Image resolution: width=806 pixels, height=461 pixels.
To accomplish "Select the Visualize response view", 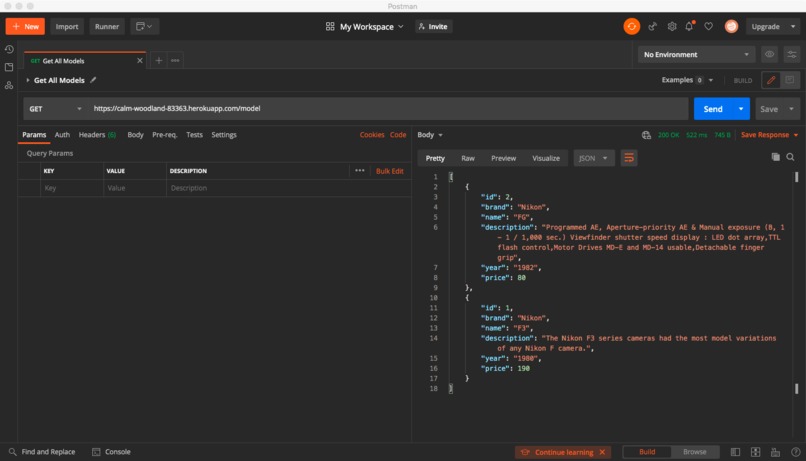I will (546, 158).
